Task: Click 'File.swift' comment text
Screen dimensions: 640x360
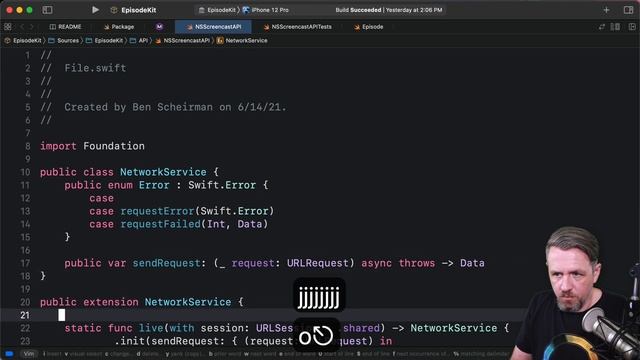Action: 95,68
